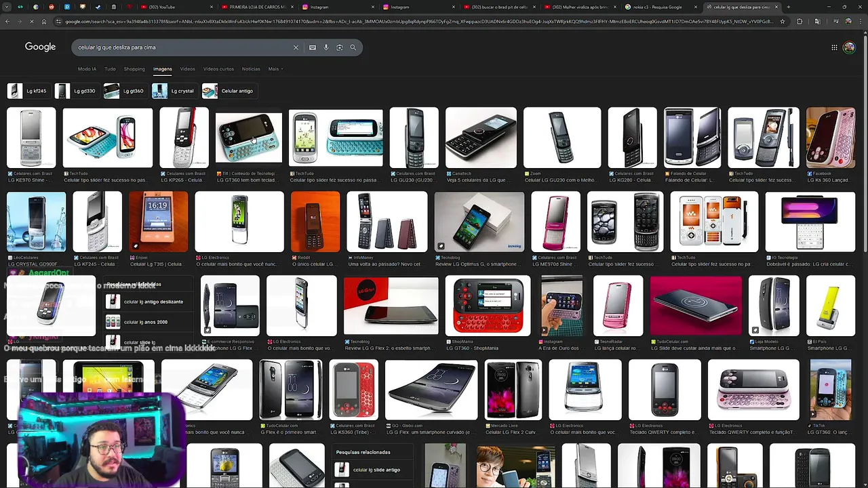
Task: Search by image with camera lens icon
Action: point(340,47)
